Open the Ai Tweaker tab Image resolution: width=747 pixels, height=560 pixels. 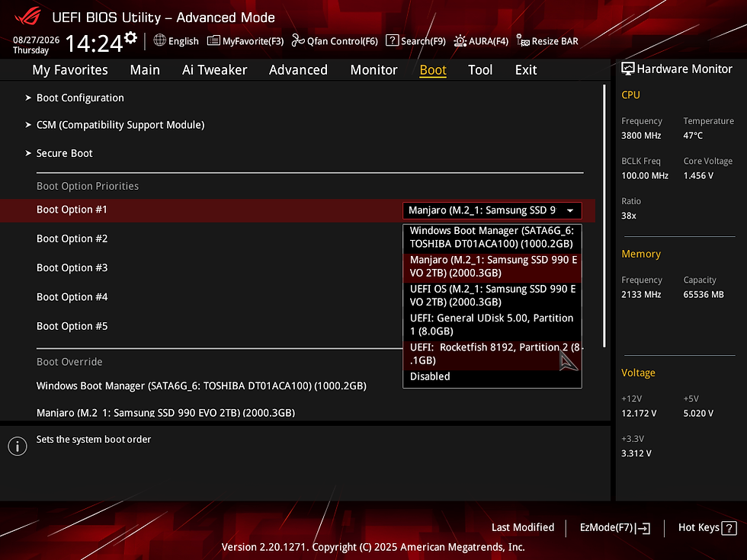[x=214, y=70]
